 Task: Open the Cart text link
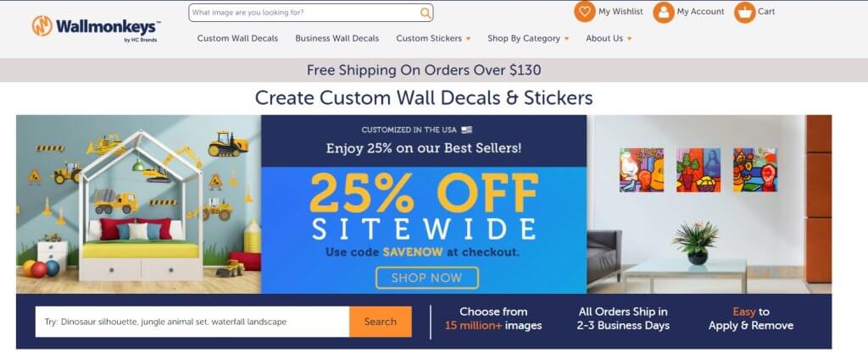766,12
